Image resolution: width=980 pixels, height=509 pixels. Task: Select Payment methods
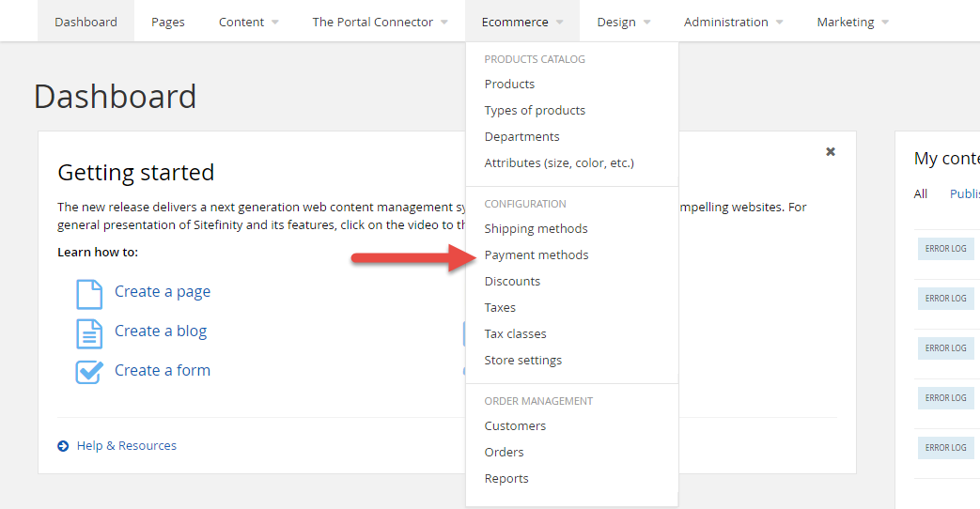coord(537,254)
